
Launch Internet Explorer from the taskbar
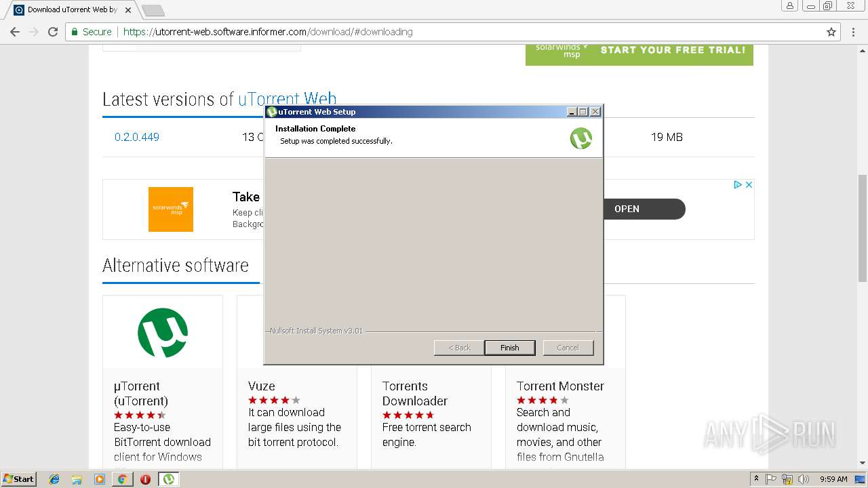(x=54, y=479)
